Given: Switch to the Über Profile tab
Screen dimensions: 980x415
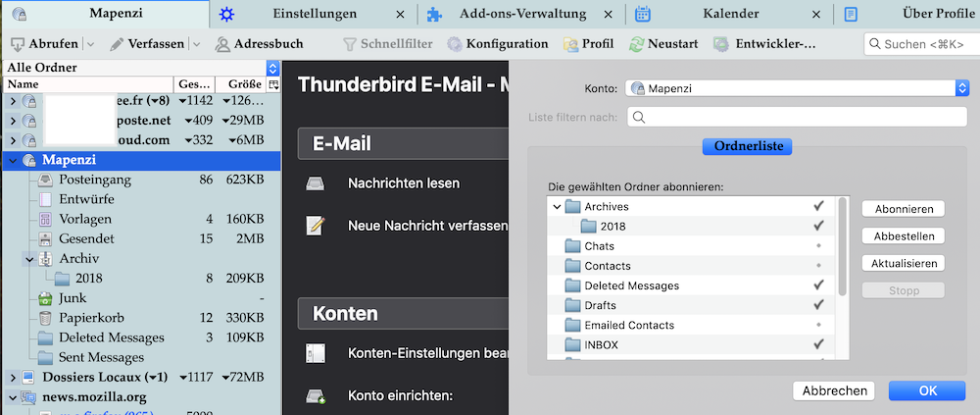Looking at the screenshot, I should (939, 14).
